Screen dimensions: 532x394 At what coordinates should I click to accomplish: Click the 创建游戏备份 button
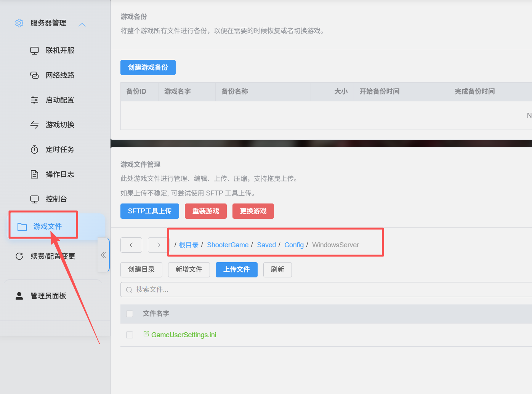148,67
